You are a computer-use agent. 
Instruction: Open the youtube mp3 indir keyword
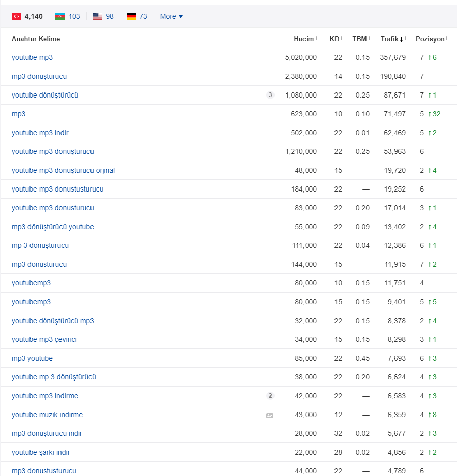[40, 133]
